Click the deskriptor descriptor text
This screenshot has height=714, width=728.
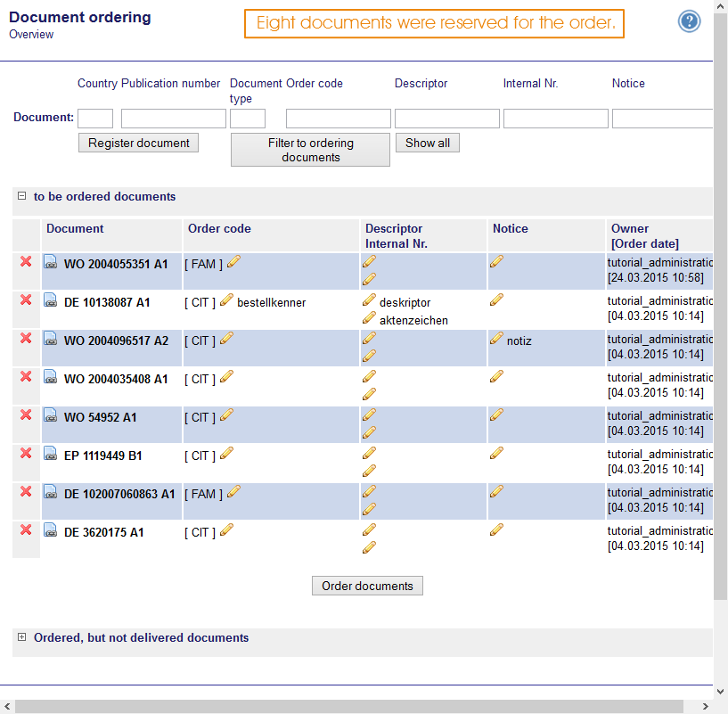pos(405,303)
